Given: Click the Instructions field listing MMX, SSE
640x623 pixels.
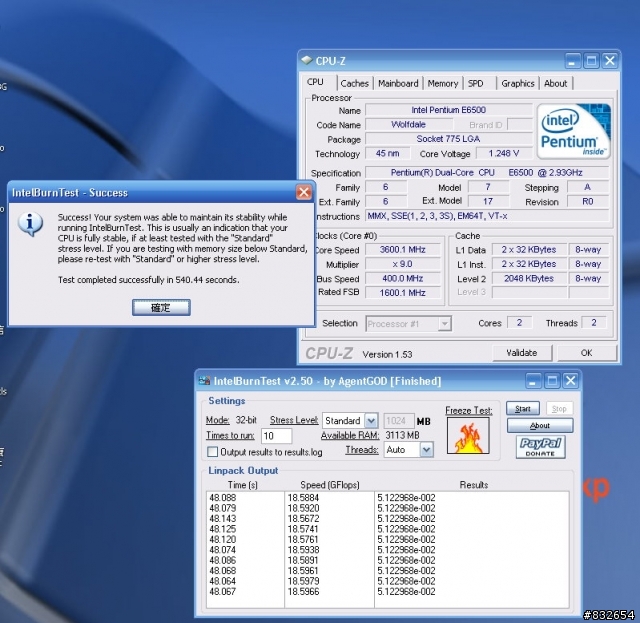Looking at the screenshot, I should point(487,216).
